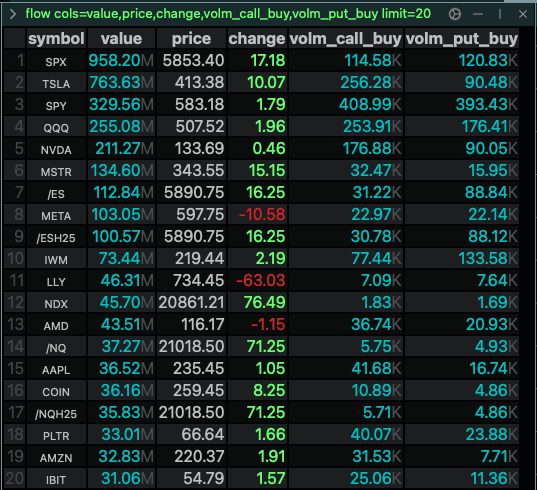
Task: Select the MSTR symbol cell
Action: [x=56, y=171]
